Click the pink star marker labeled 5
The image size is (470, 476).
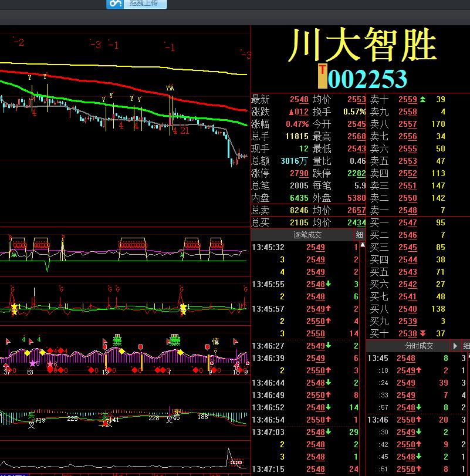point(32,363)
